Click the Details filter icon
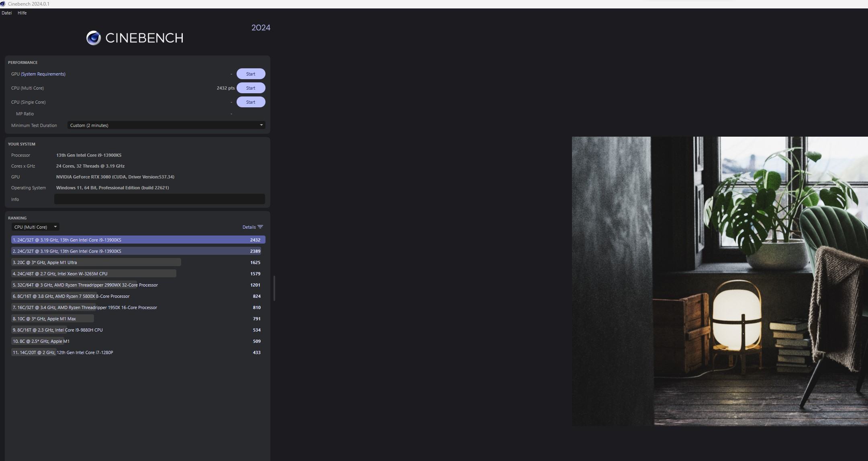The width and height of the screenshot is (868, 461). point(260,227)
